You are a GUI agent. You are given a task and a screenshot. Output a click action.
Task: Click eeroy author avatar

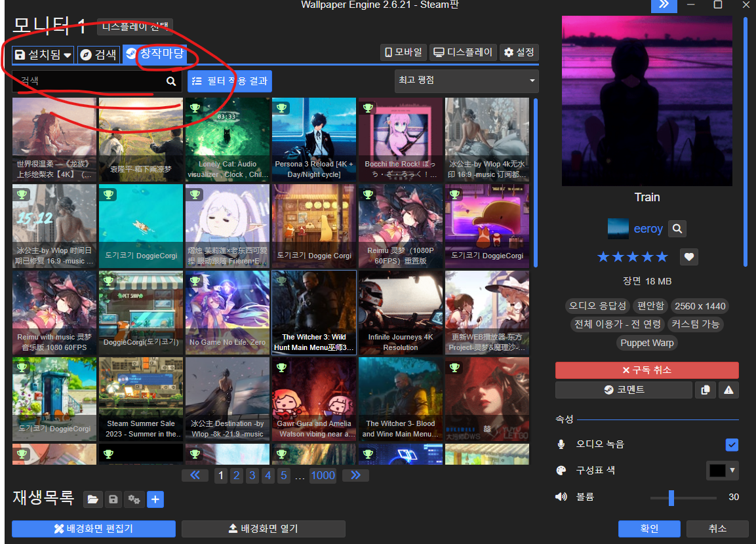pos(618,229)
